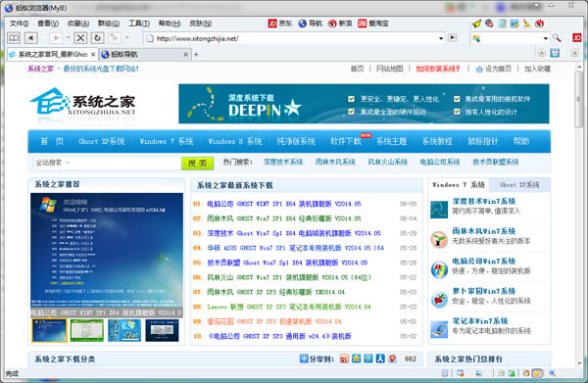Click the red Weibo icon at the top-right toolbar
The width and height of the screenshot is (588, 383).
539,24
